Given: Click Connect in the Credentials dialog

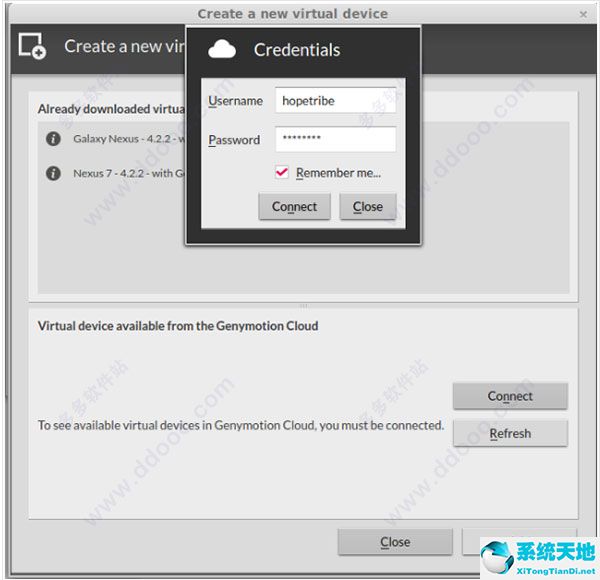Looking at the screenshot, I should pos(294,207).
